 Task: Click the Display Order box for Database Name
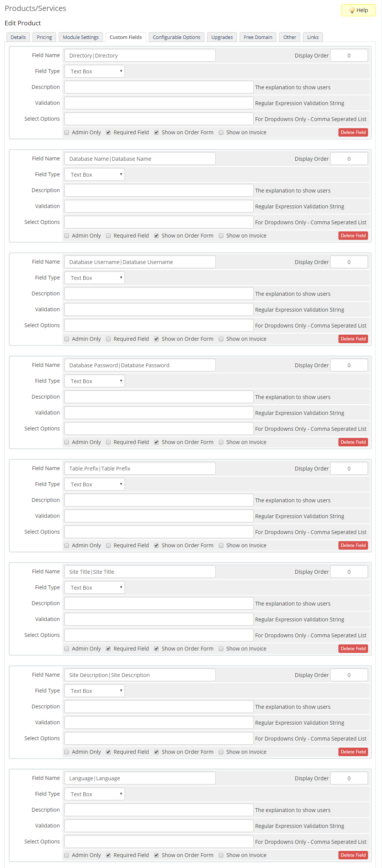pyautogui.click(x=349, y=158)
